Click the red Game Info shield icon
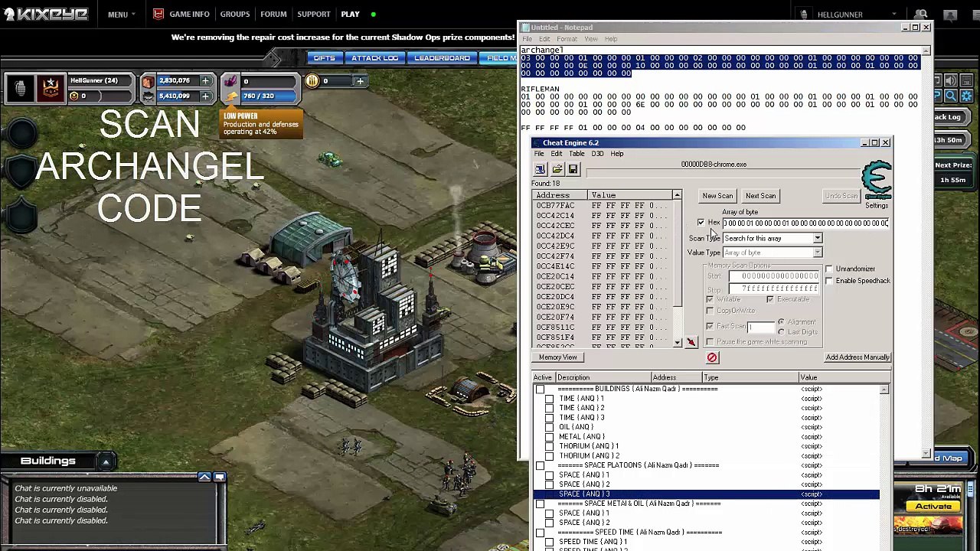 (158, 14)
